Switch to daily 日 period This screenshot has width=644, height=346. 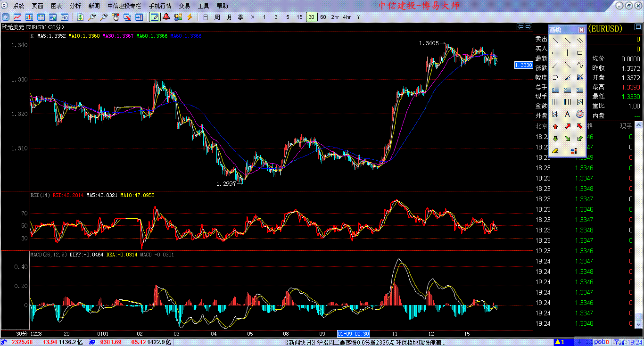(205, 17)
